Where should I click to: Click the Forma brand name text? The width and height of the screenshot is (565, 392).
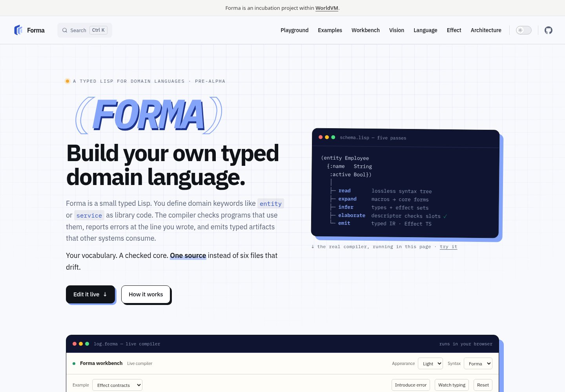(36, 30)
